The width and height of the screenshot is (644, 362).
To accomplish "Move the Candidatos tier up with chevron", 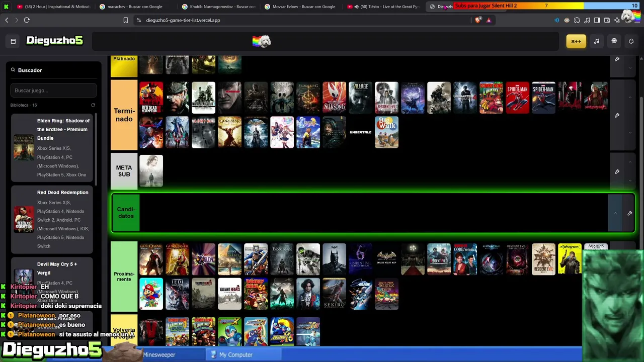I will [615, 213].
